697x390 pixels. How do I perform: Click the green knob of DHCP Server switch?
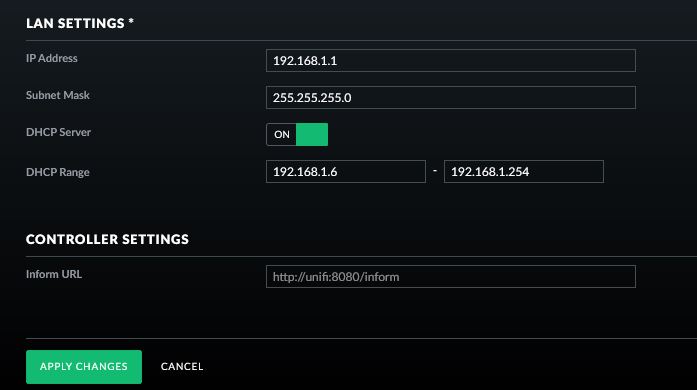(312, 134)
